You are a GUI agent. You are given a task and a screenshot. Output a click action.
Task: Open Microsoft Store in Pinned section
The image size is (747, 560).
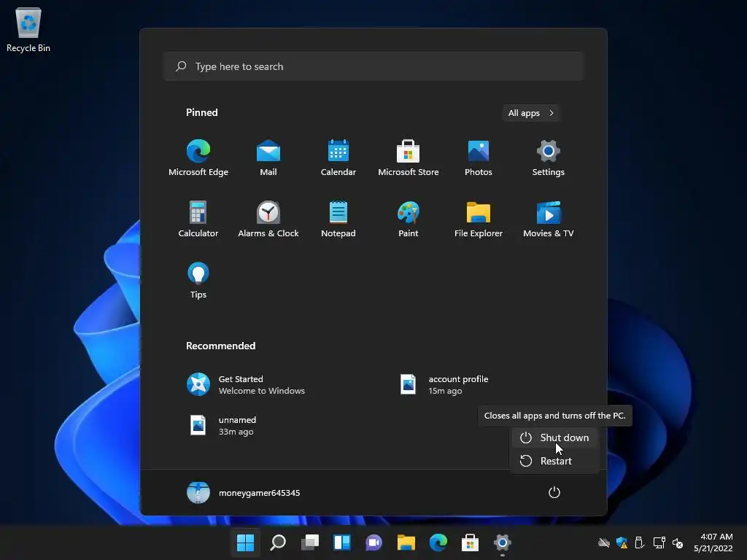click(x=409, y=158)
